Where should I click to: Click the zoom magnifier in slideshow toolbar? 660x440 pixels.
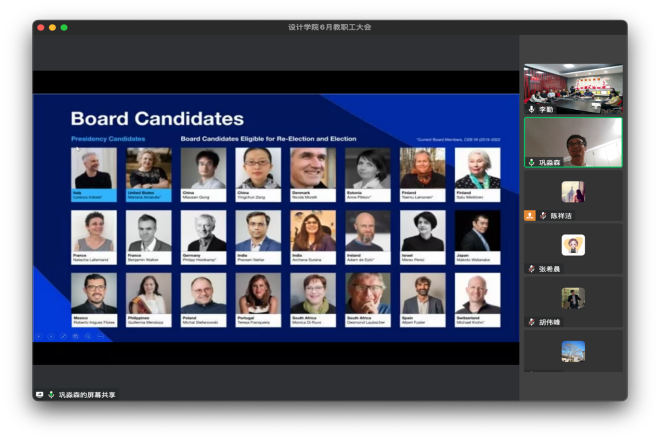click(x=87, y=336)
